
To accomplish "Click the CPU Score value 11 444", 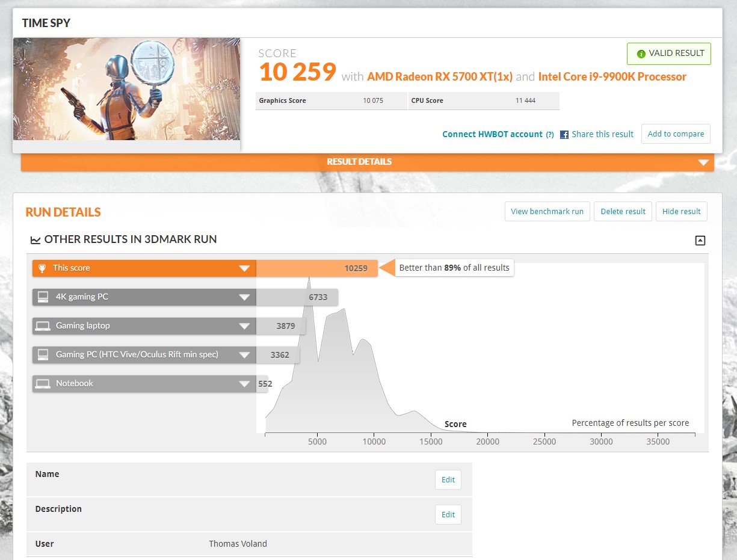I will pyautogui.click(x=525, y=100).
